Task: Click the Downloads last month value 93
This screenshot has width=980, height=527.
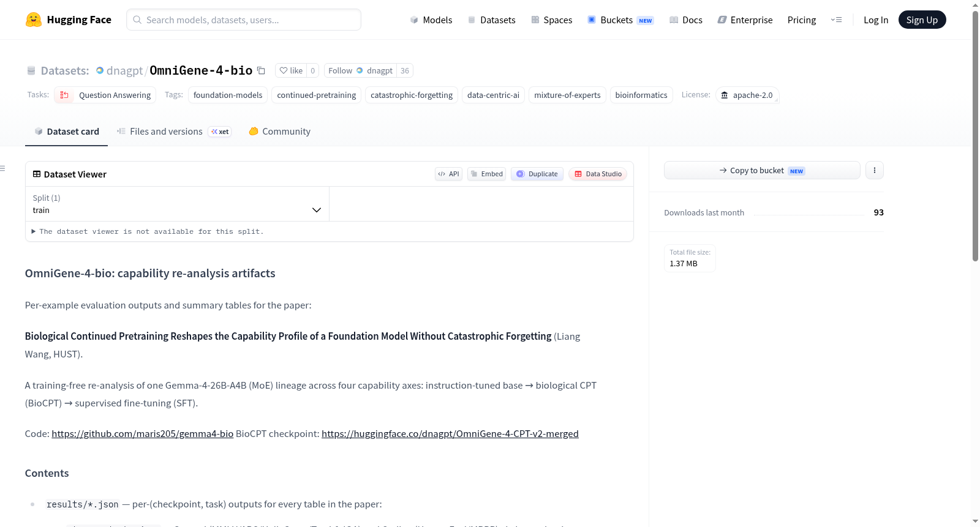Action: pos(878,212)
